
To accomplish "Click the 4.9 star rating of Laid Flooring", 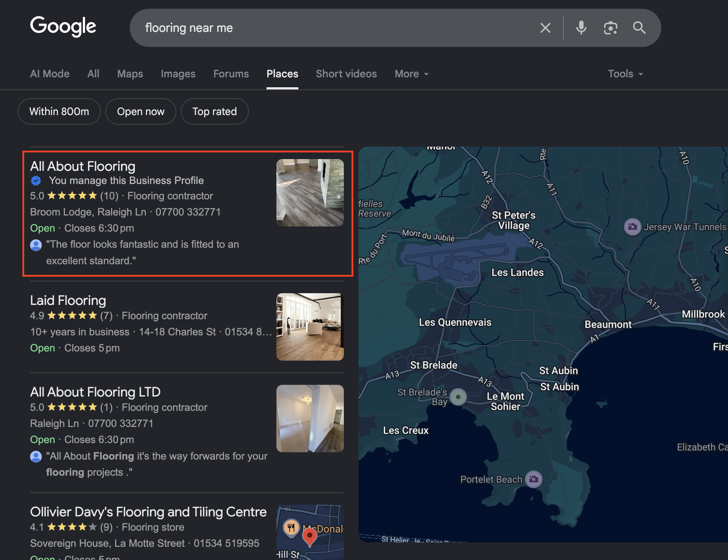I will 72,316.
